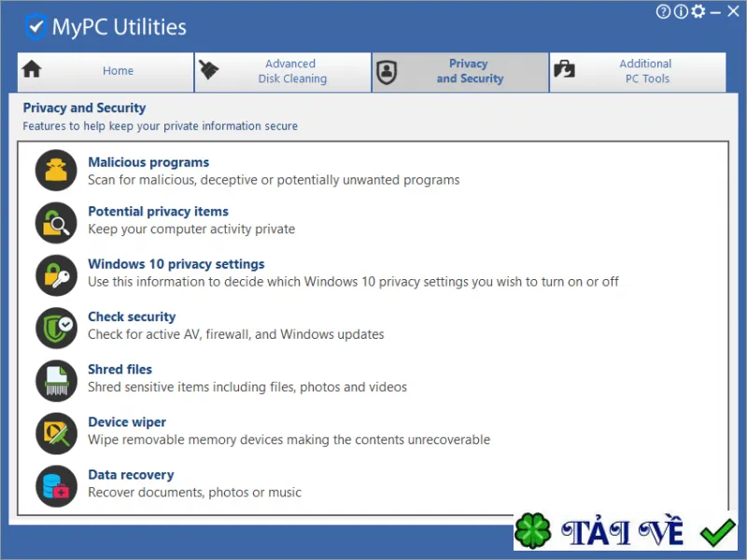Open the info (i) icon in title bar
Viewport: 747px width, 560px height.
pyautogui.click(x=681, y=11)
